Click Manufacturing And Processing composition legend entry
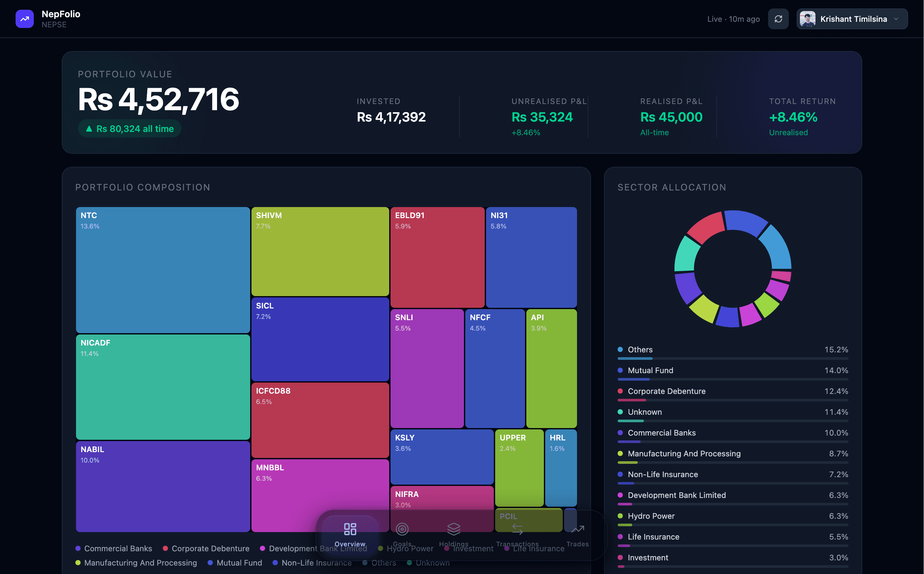 pos(136,563)
